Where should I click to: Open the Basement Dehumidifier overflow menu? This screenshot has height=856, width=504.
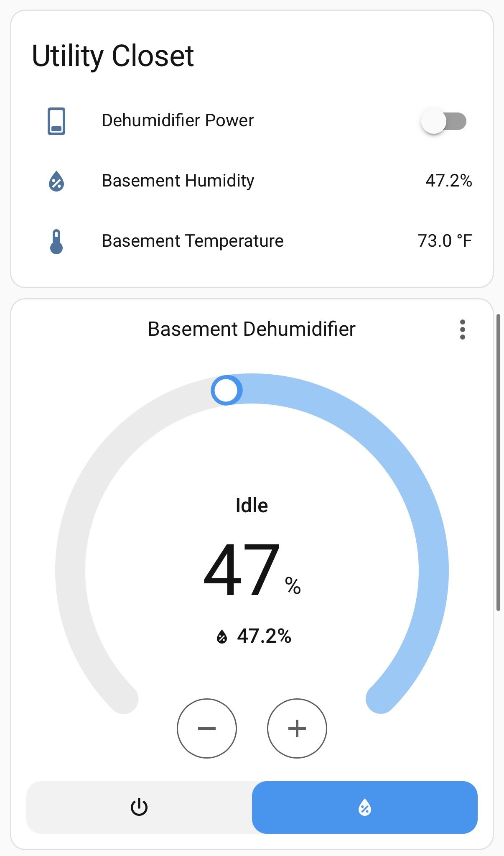click(x=462, y=330)
